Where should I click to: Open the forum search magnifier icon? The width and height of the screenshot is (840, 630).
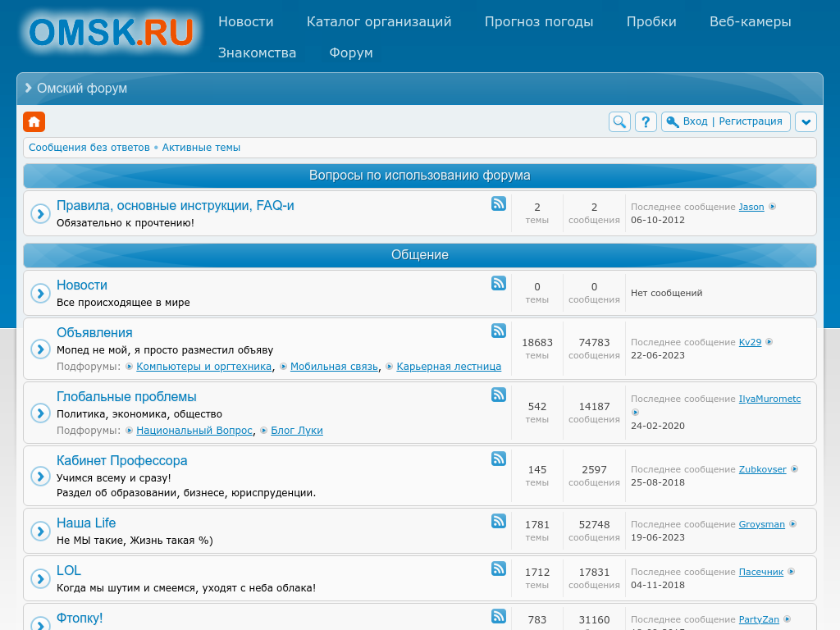[619, 122]
